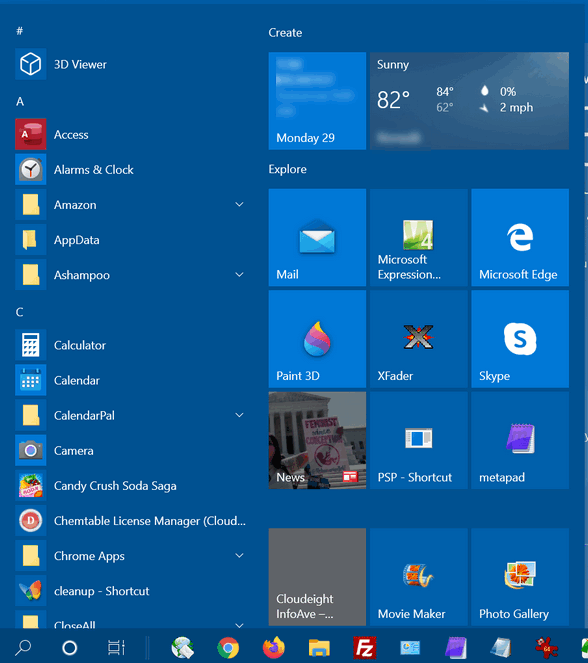Screen dimensions: 588x663
Task: Click the taskbar Search magnifier icon
Action: [23, 647]
